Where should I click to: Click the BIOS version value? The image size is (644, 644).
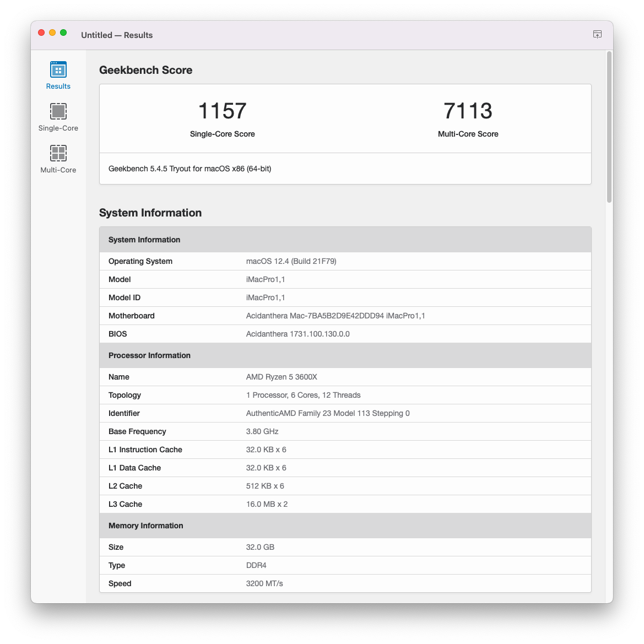297,334
